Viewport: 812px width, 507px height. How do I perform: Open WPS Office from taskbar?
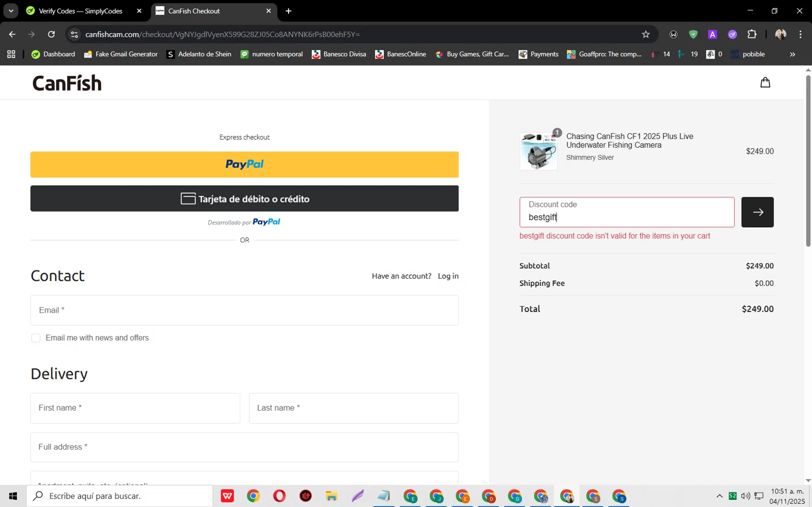coord(227,496)
